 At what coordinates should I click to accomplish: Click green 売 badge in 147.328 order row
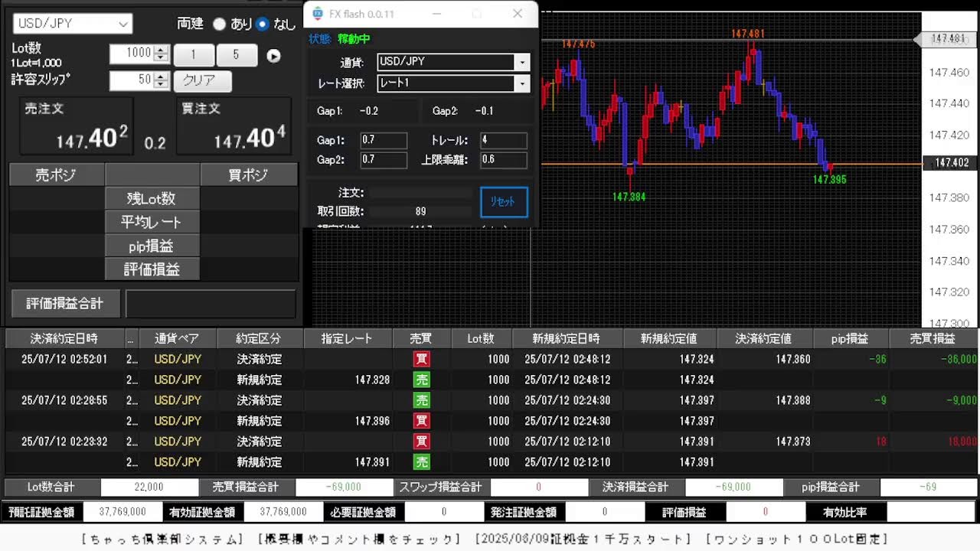click(x=422, y=380)
